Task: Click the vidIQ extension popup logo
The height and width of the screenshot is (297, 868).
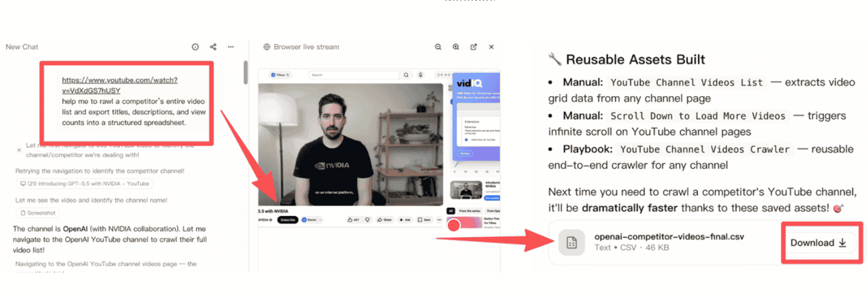Action: click(469, 83)
